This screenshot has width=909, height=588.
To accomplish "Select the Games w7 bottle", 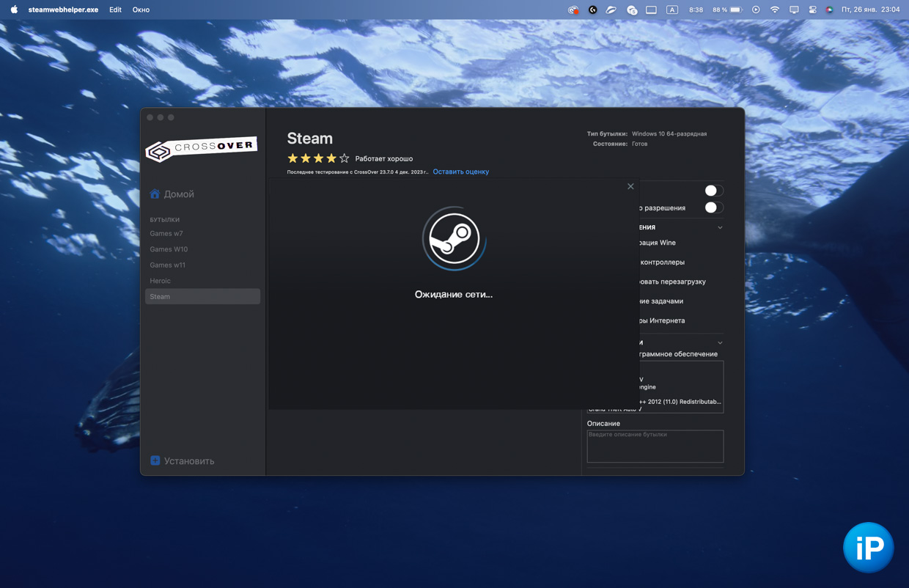I will [202, 233].
